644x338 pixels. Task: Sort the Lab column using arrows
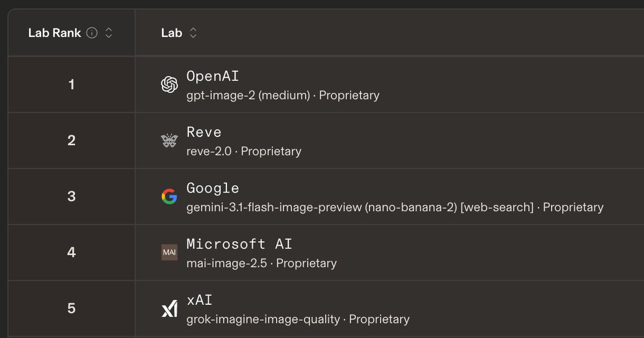pos(193,33)
